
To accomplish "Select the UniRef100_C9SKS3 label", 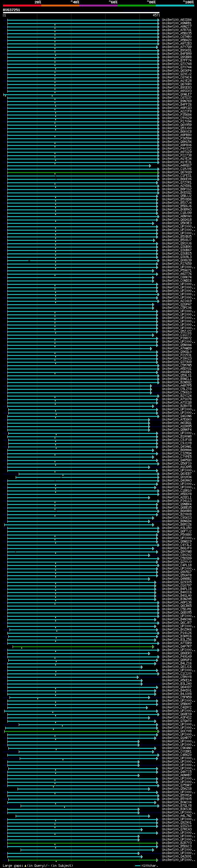I will coord(176,518).
